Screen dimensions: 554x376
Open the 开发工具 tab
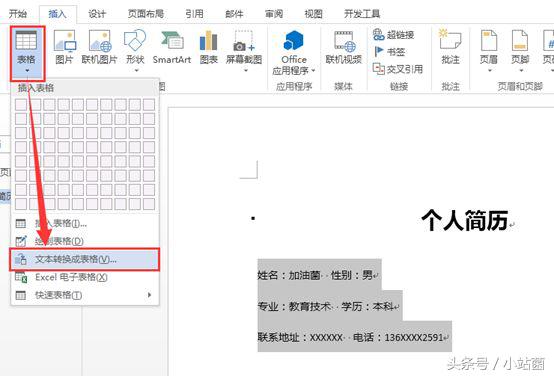pyautogui.click(x=362, y=14)
